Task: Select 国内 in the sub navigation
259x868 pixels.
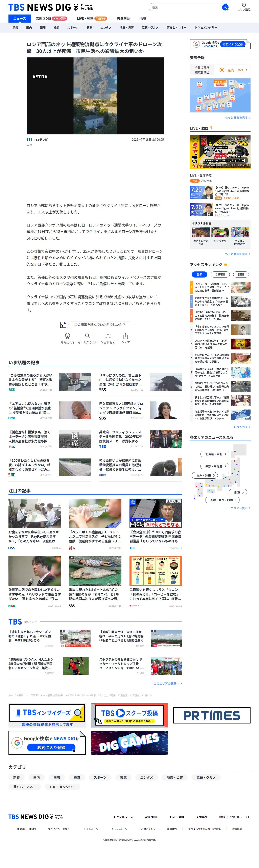Action: click(29, 28)
